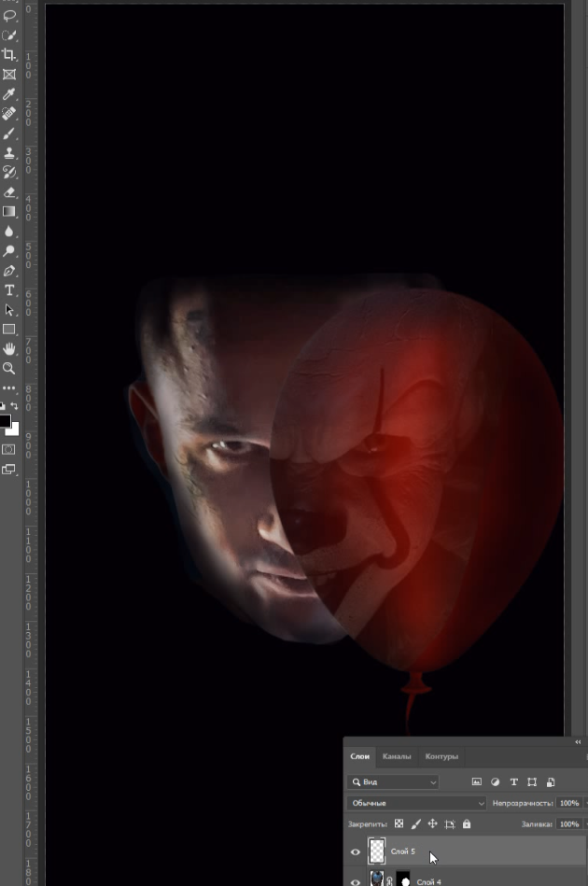Select the Horizontal Type tool

(x=9, y=290)
